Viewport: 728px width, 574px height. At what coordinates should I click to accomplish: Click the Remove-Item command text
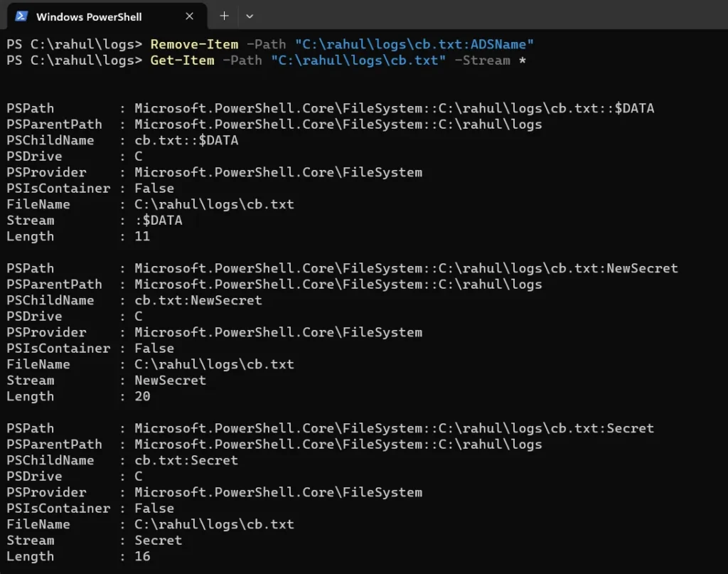click(x=195, y=44)
